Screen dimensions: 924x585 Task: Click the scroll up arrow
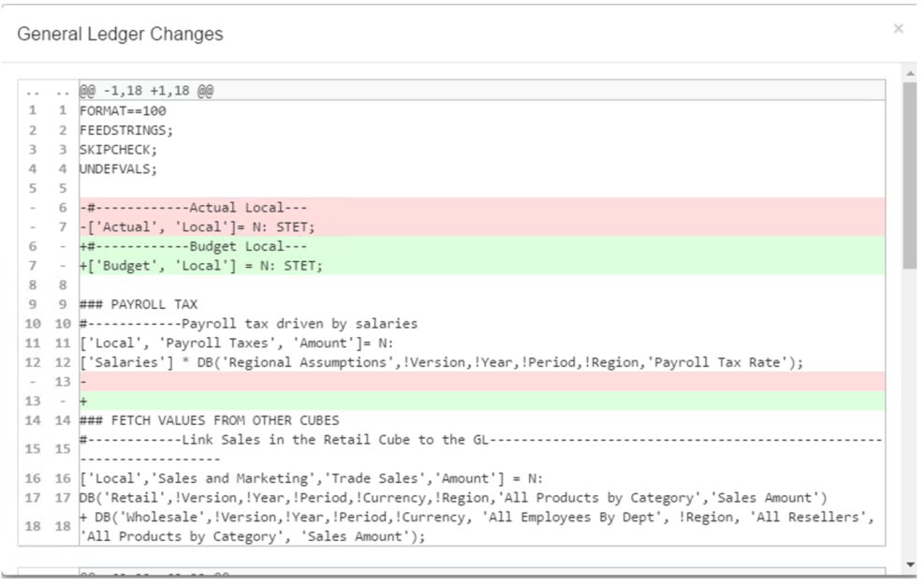(909, 72)
